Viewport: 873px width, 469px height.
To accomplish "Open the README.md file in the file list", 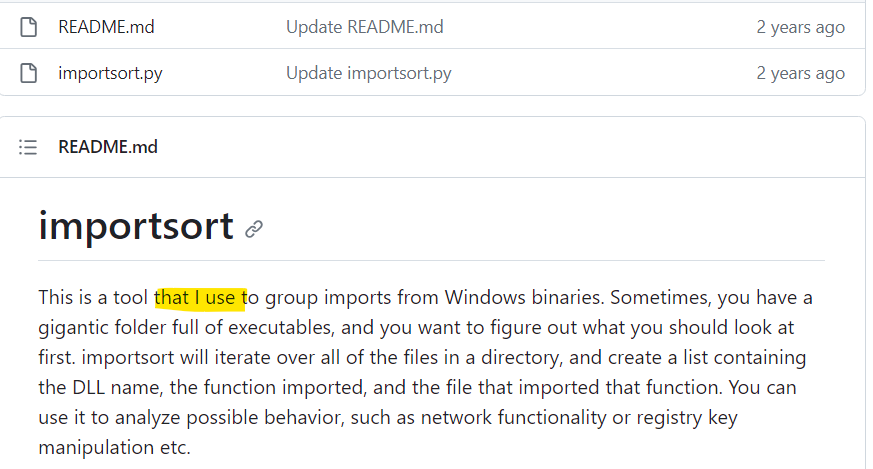I will click(x=106, y=27).
